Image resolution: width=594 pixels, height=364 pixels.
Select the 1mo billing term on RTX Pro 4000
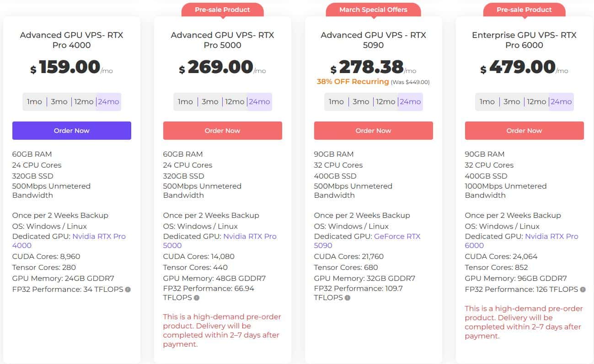click(34, 101)
